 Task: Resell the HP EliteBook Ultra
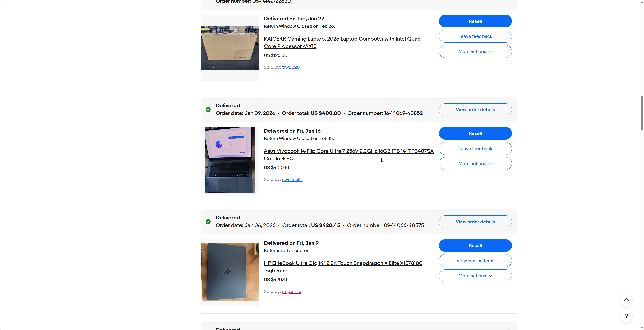coord(475,246)
